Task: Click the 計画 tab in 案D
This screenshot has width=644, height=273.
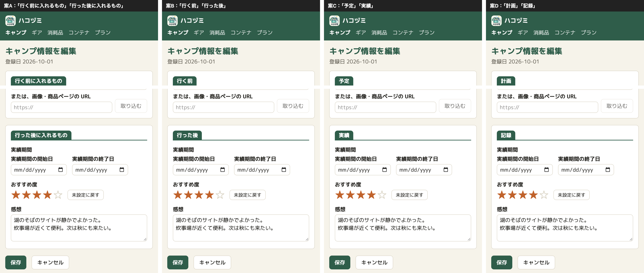Action: click(x=506, y=81)
